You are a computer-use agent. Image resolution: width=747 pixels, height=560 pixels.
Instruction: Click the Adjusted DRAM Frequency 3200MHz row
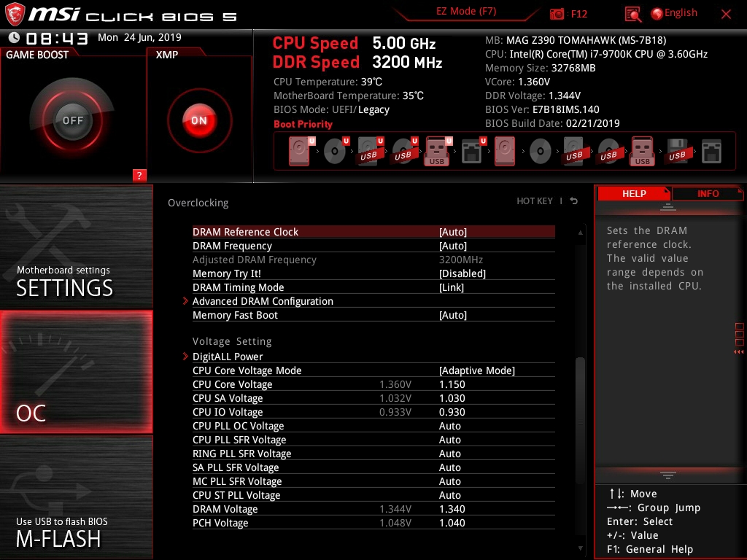coord(373,260)
